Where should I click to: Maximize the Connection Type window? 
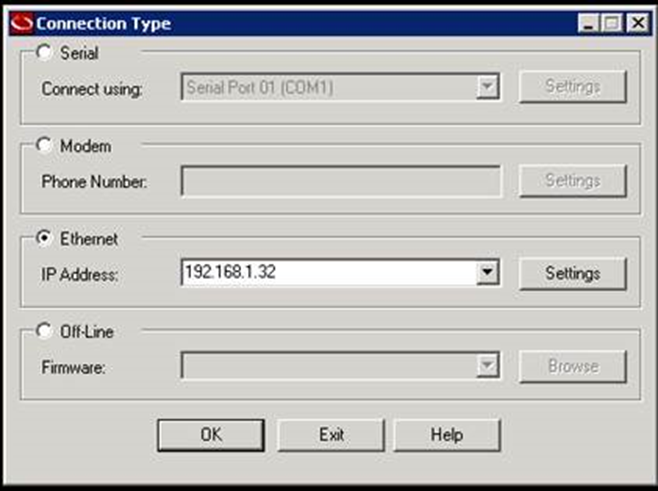tap(612, 22)
